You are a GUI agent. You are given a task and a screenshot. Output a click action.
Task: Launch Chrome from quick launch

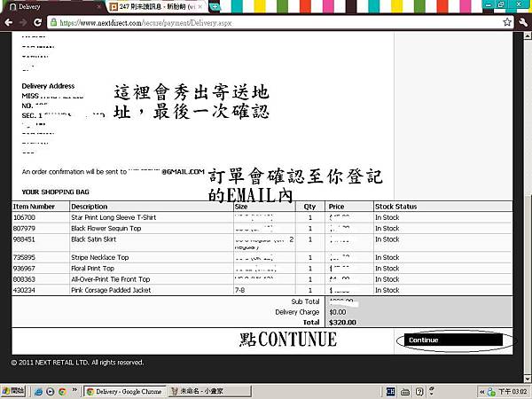click(62, 392)
